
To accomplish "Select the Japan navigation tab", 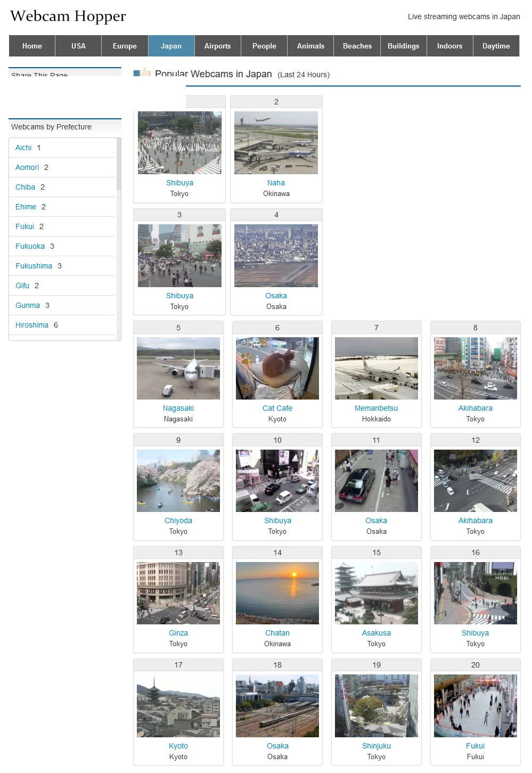I will pos(171,46).
